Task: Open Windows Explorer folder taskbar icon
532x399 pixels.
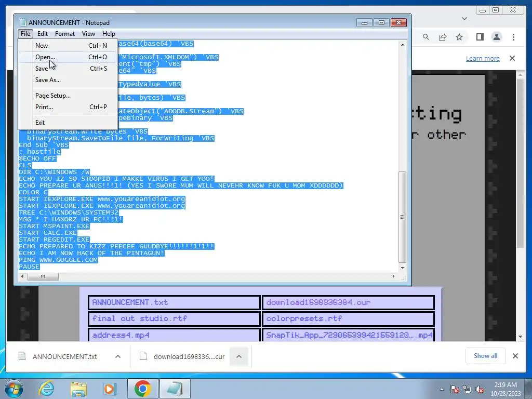Action: (78, 389)
